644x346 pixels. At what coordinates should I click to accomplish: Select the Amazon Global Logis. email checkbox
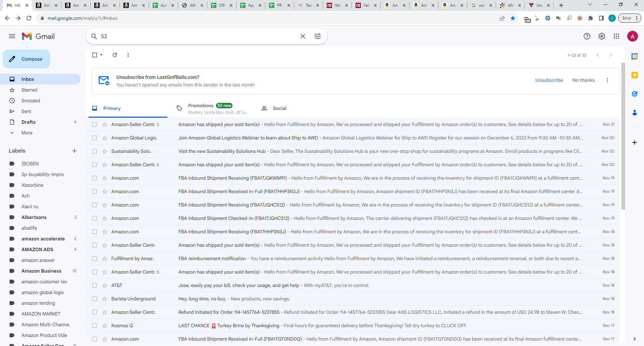(x=95, y=138)
